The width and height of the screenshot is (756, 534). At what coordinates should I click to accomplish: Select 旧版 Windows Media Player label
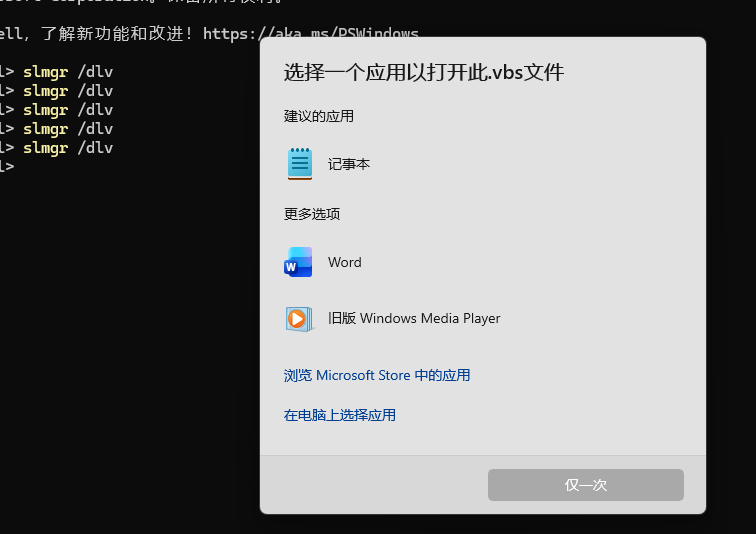click(414, 318)
